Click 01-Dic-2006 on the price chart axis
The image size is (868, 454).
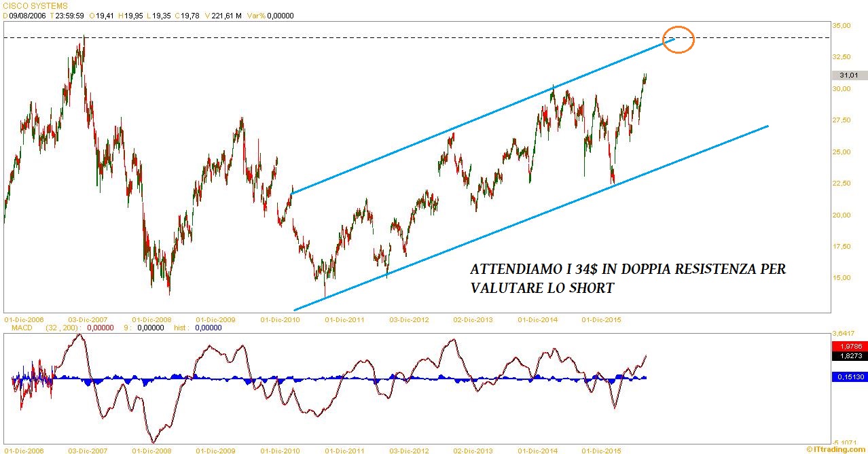pyautogui.click(x=24, y=319)
